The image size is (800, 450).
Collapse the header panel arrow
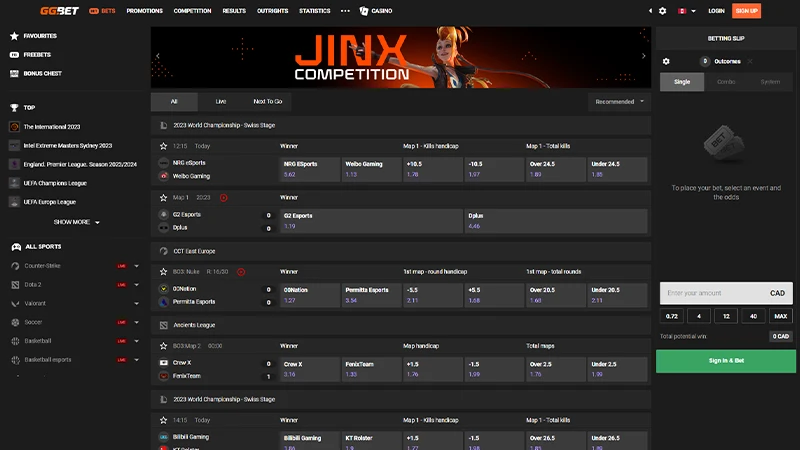pos(650,11)
